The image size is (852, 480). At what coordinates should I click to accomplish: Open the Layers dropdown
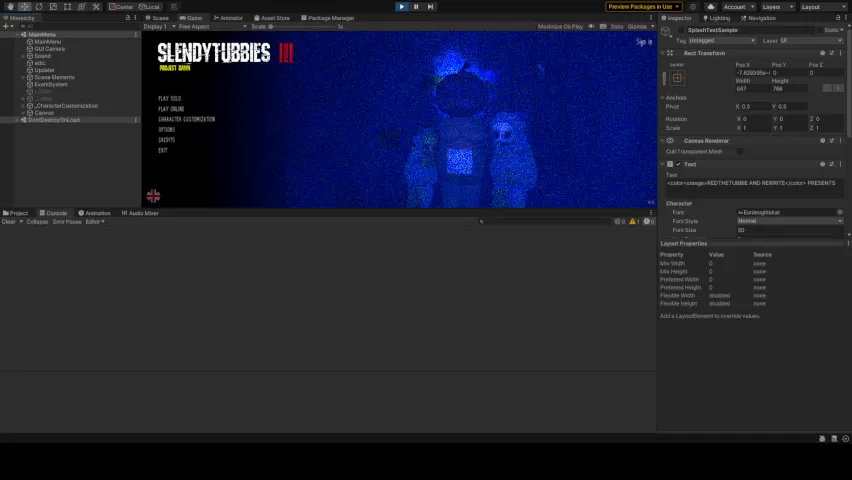(777, 7)
